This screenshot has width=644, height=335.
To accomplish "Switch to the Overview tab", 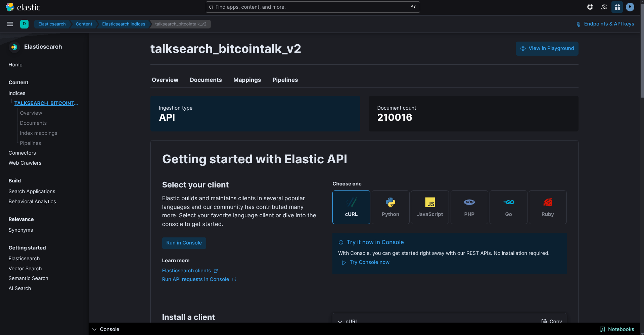I will (x=165, y=80).
